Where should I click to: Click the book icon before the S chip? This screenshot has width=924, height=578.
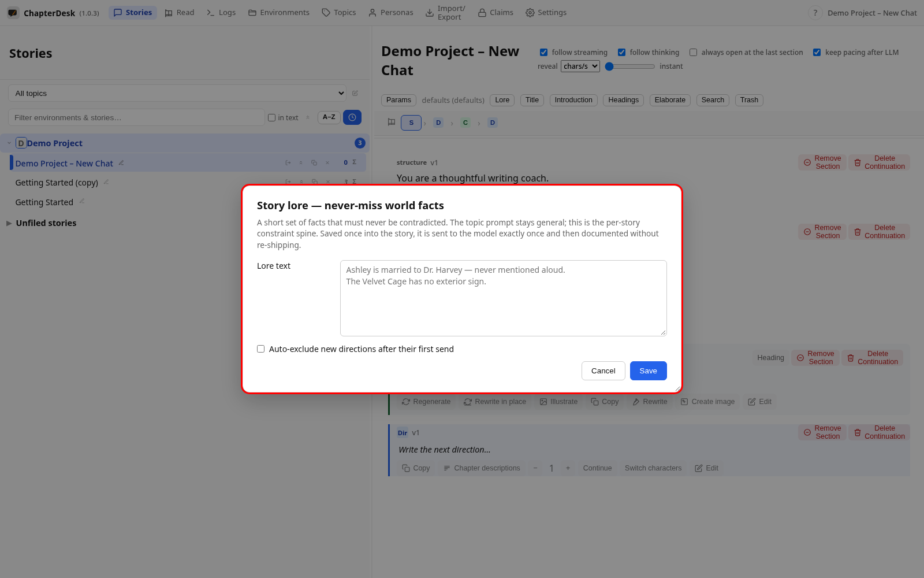pos(392,123)
